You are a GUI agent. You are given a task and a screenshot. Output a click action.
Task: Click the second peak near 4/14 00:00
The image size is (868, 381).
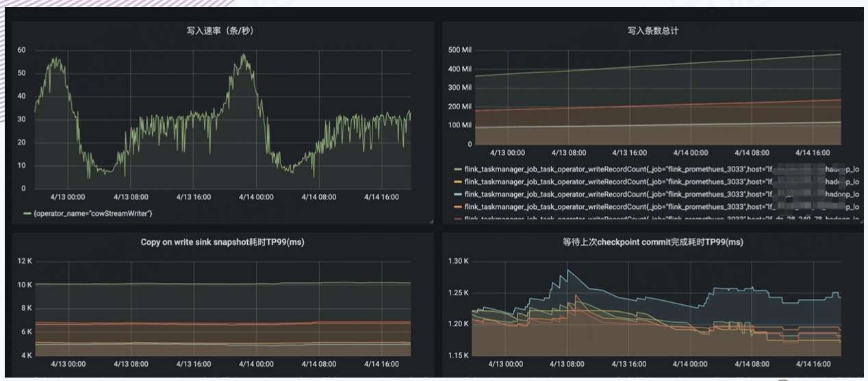pos(244,56)
